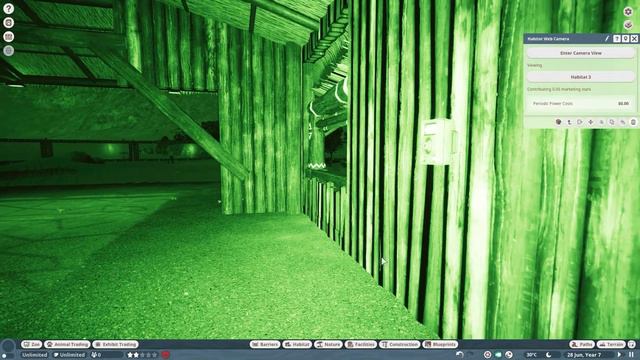
Task: Open the Facilities build menu
Action: point(360,344)
